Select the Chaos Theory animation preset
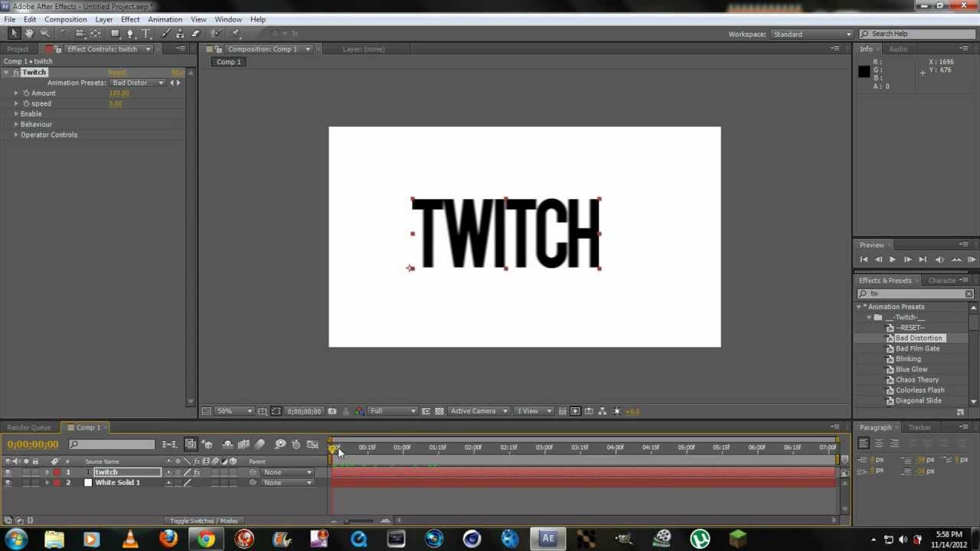Image resolution: width=980 pixels, height=551 pixels. point(916,380)
